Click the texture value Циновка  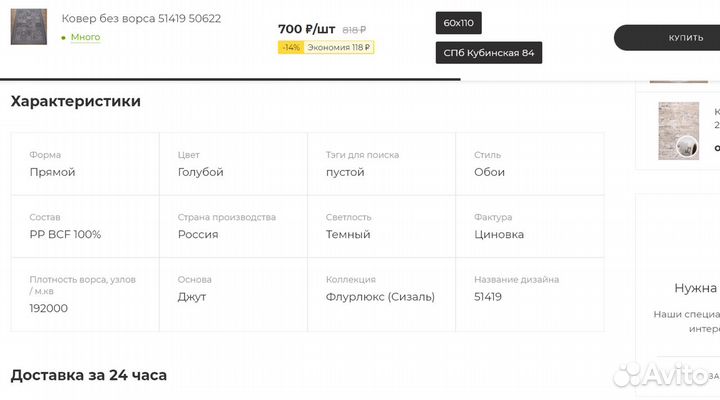[498, 234]
